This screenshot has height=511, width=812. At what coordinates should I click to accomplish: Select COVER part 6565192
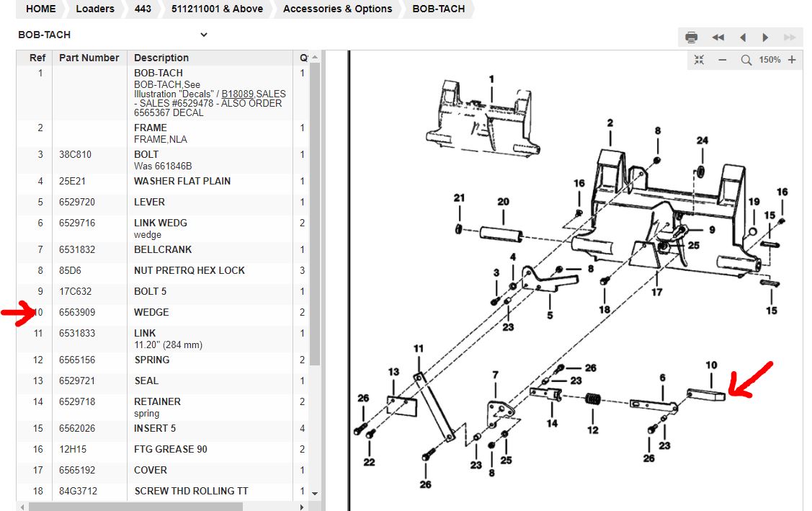[77, 470]
